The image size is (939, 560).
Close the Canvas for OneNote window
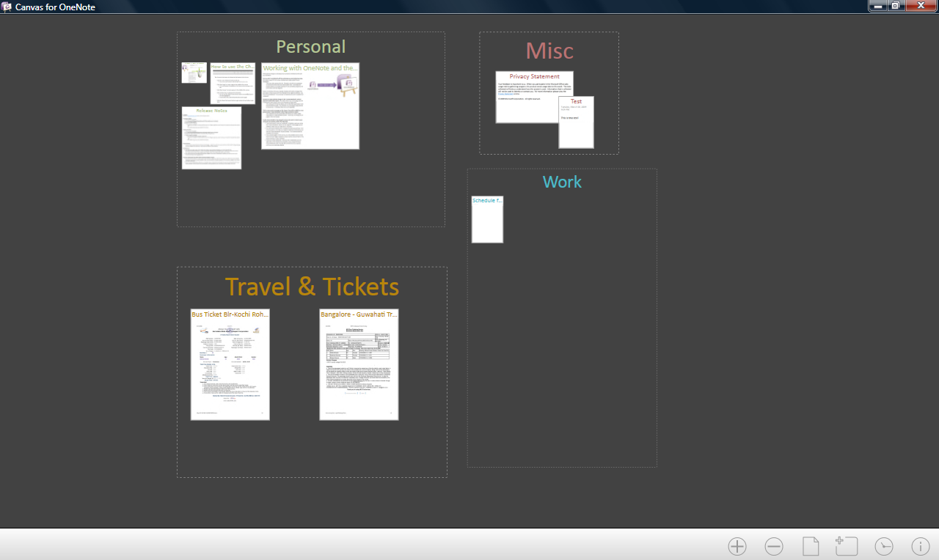point(921,6)
